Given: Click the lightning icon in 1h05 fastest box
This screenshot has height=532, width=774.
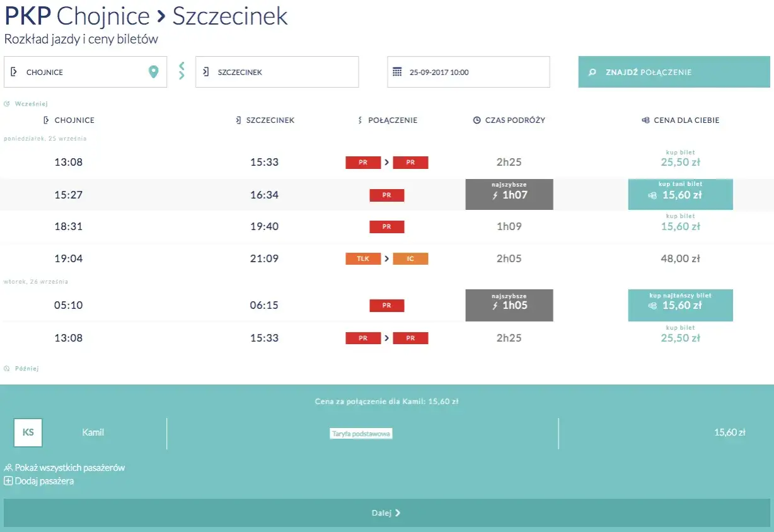Looking at the screenshot, I should tap(495, 306).
